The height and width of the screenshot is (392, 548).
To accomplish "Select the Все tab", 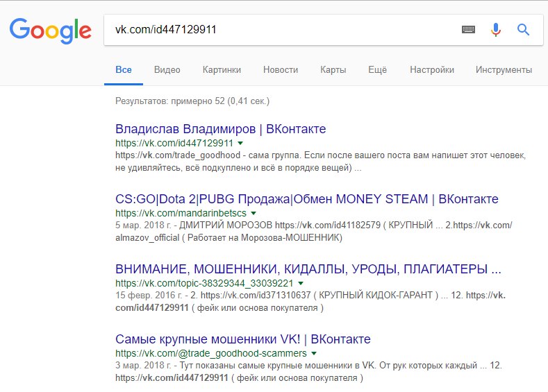I will (x=124, y=70).
